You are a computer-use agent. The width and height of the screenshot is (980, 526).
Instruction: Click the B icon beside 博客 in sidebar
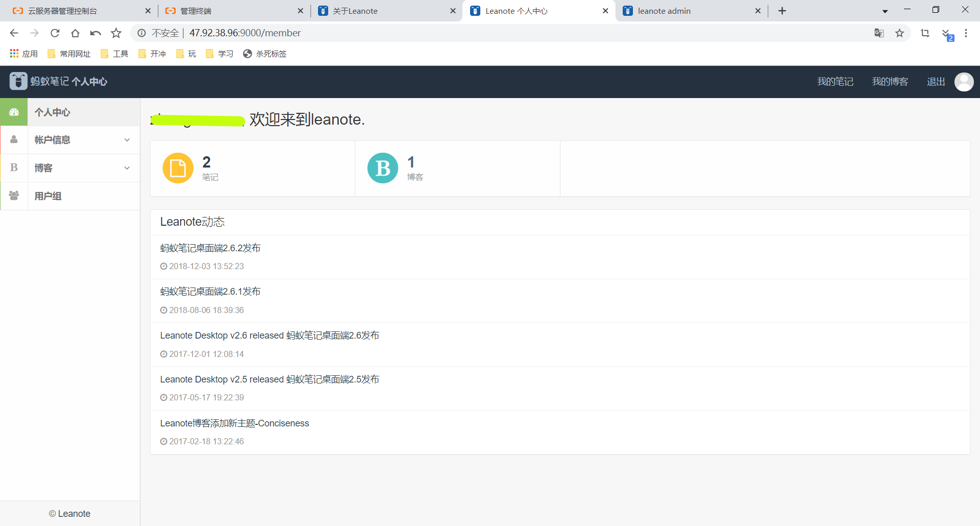coord(14,168)
